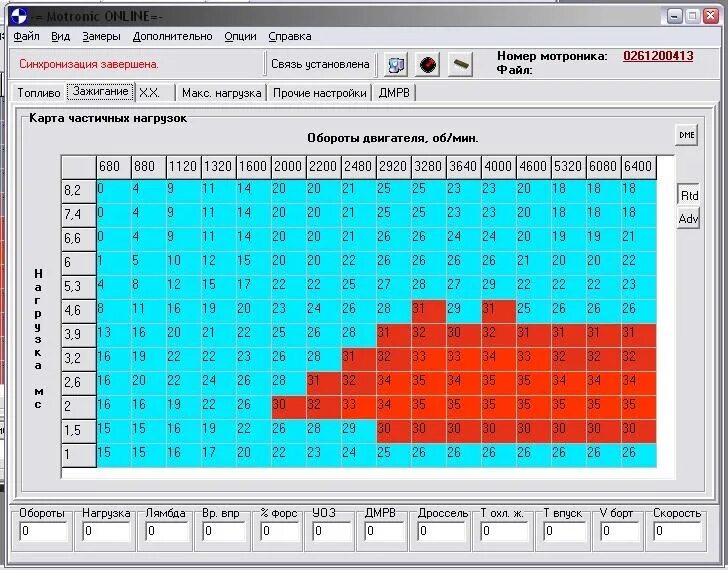This screenshot has width=728, height=570.
Task: Click red cell 30 at load 2, 2000 rpm
Action: 289,407
